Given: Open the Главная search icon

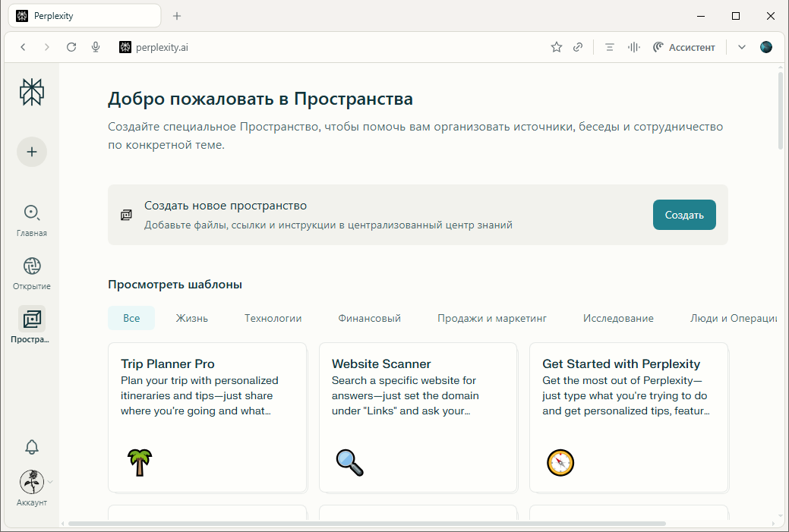Looking at the screenshot, I should [31, 213].
